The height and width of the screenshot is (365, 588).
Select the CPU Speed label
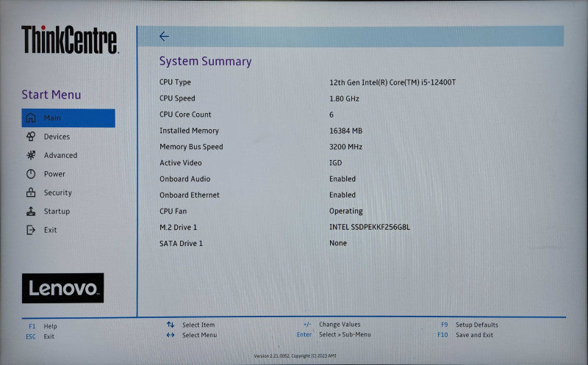point(177,98)
